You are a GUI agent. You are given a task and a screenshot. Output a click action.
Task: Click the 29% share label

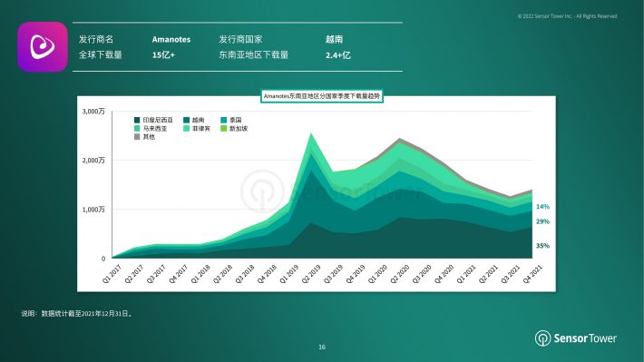tap(542, 221)
